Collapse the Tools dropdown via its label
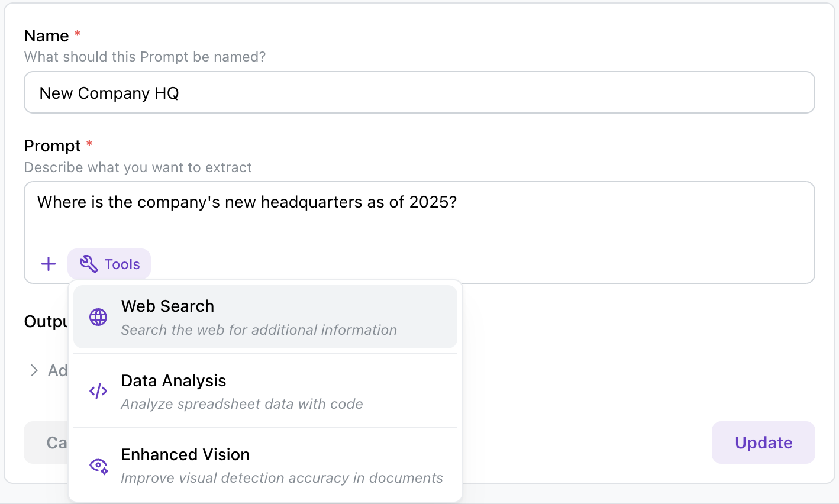The width and height of the screenshot is (839, 504). (122, 264)
